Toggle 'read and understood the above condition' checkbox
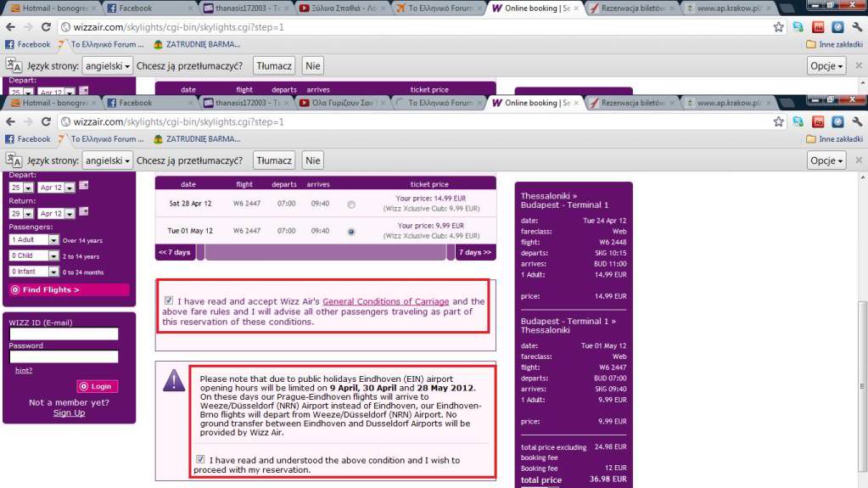This screenshot has height=488, width=868. click(x=200, y=459)
